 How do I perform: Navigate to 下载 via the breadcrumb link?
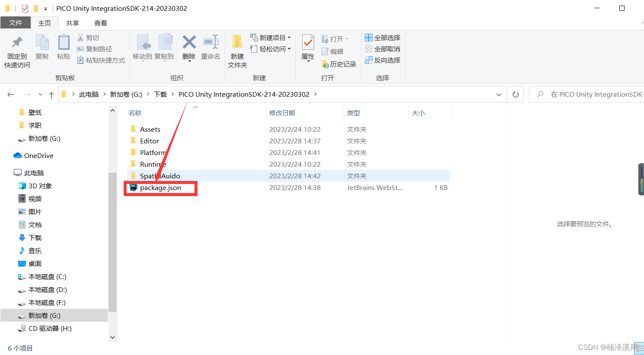(x=159, y=94)
